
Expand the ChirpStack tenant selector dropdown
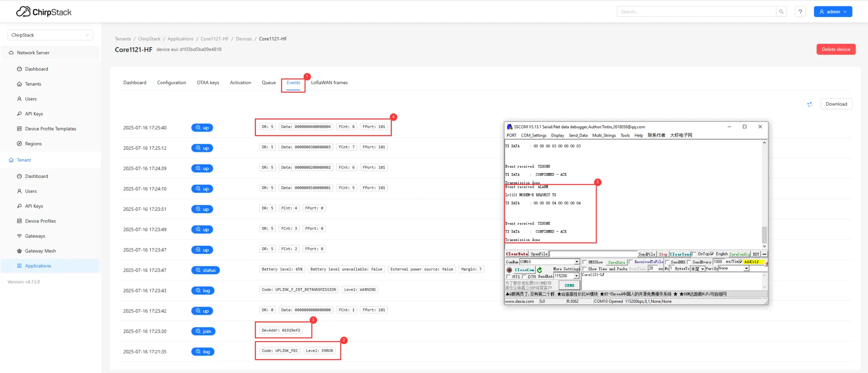pyautogui.click(x=50, y=35)
